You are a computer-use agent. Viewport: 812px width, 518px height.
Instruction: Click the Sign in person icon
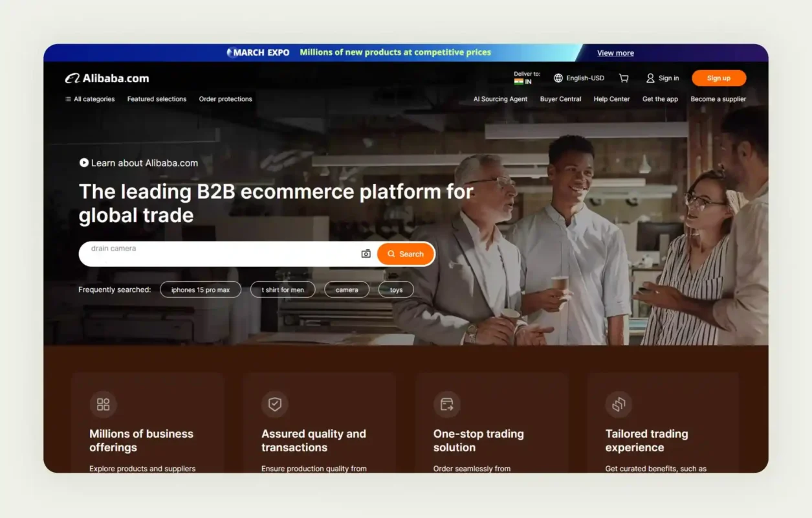coord(650,78)
